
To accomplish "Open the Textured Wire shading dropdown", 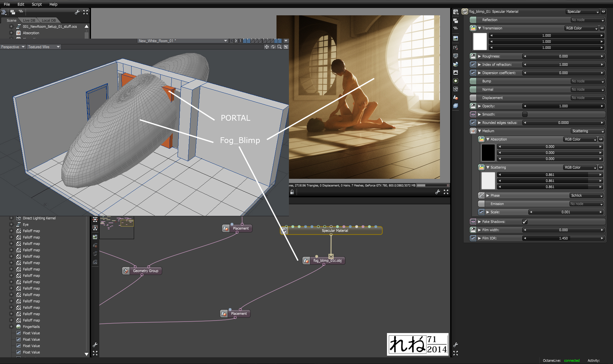I will pyautogui.click(x=44, y=47).
